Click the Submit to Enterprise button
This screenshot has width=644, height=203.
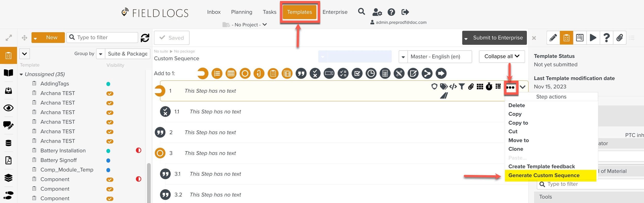pyautogui.click(x=494, y=38)
